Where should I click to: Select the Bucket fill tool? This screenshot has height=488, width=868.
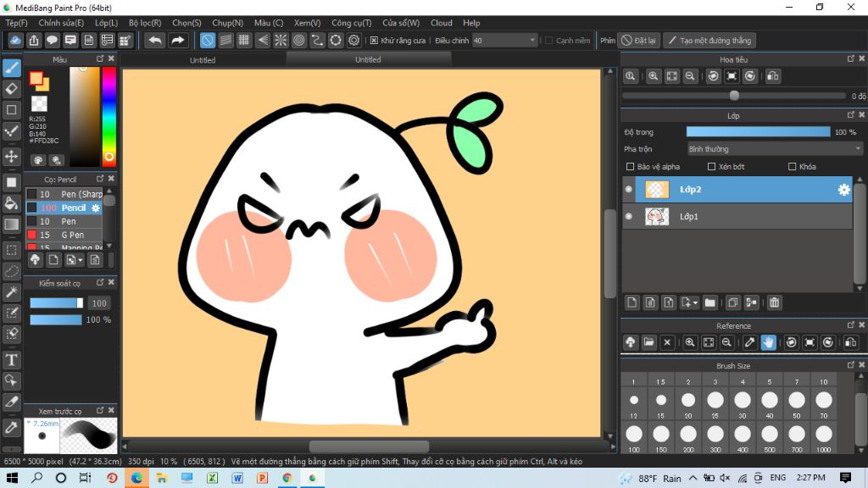12,203
